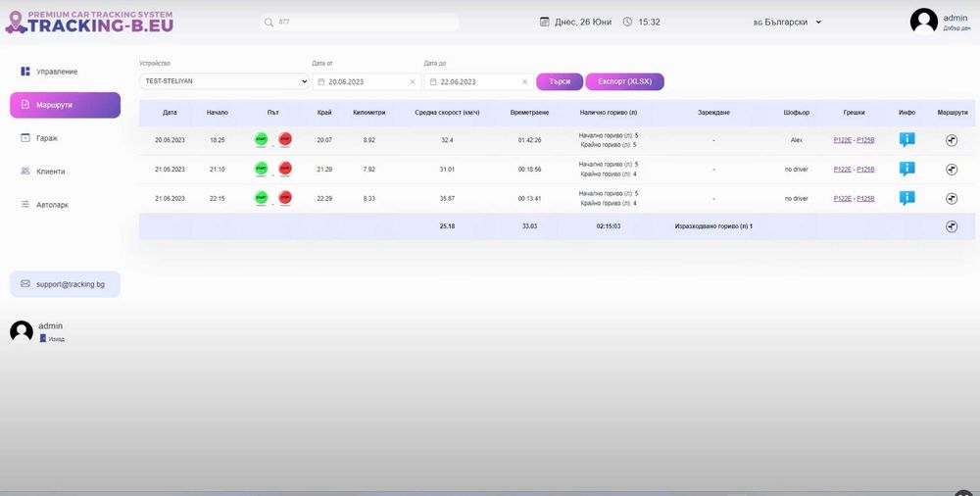Click the Експорт (XLSX) button
The width and height of the screenshot is (980, 496).
(x=624, y=82)
